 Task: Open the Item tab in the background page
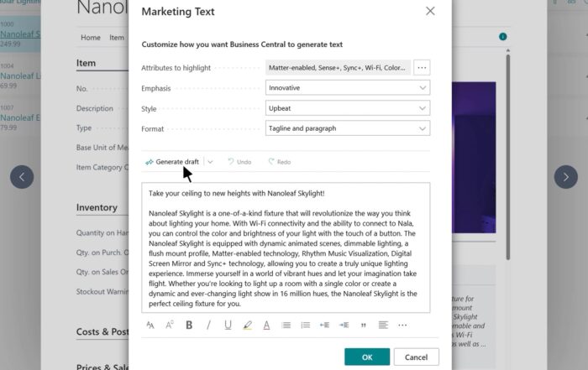(x=117, y=38)
